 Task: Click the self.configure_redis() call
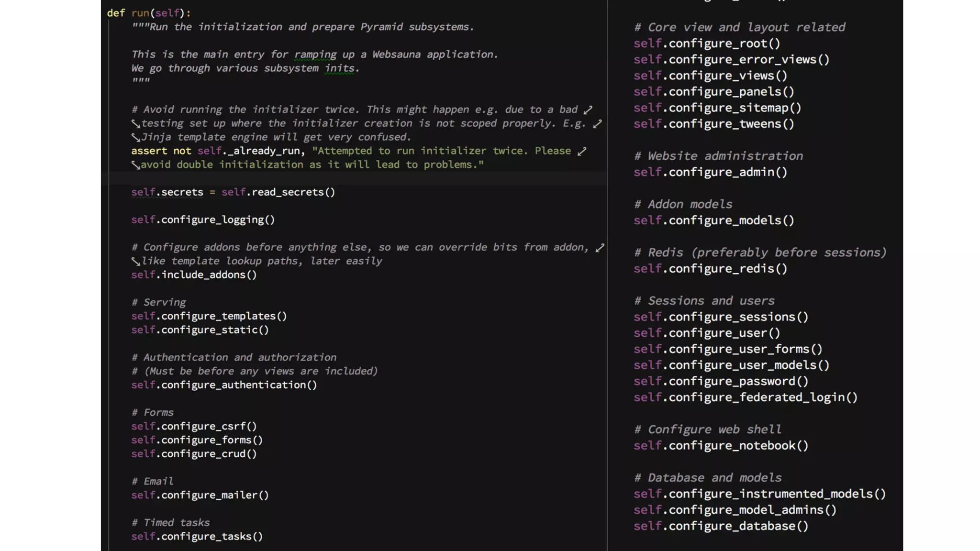710,269
